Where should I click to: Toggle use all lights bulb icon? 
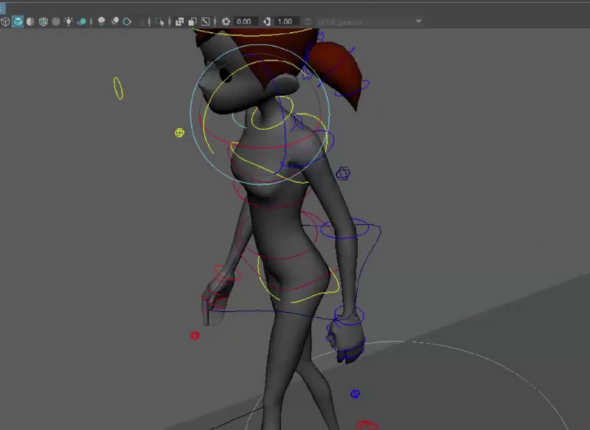68,21
